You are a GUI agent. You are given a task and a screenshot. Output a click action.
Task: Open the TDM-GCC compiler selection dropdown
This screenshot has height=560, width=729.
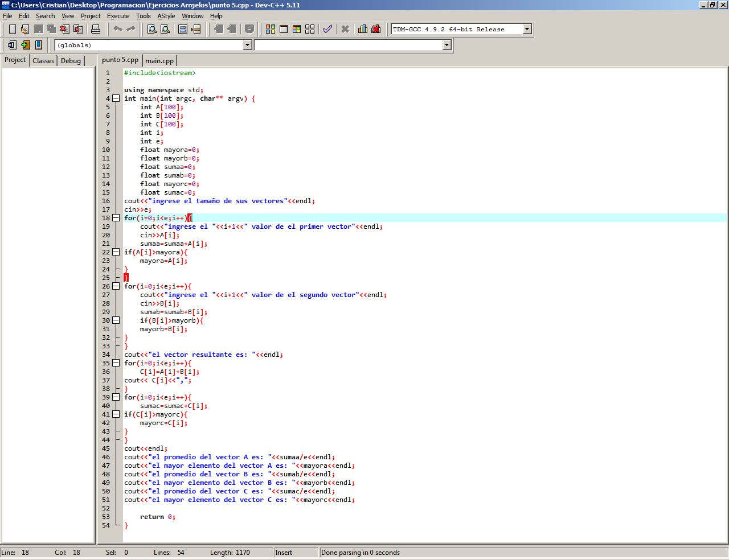tap(527, 29)
